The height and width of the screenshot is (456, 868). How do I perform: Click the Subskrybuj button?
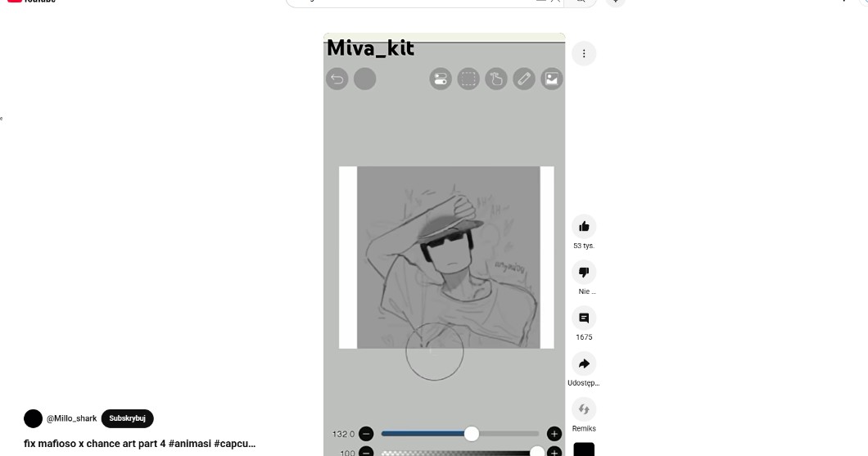point(127,418)
